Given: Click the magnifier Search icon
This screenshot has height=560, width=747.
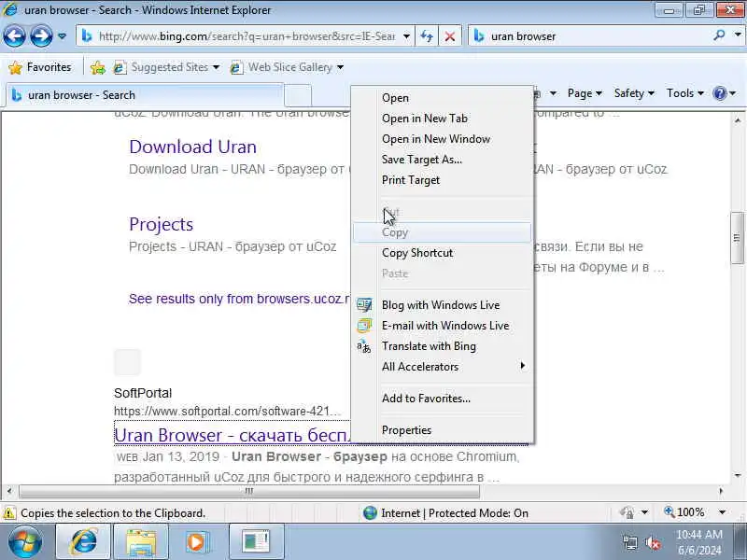Looking at the screenshot, I should tap(719, 35).
